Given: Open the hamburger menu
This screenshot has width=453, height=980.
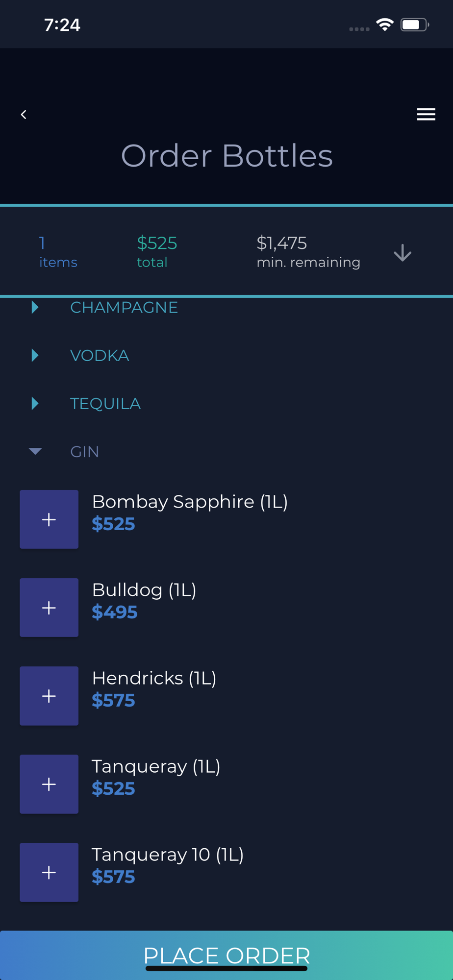Looking at the screenshot, I should (x=426, y=114).
